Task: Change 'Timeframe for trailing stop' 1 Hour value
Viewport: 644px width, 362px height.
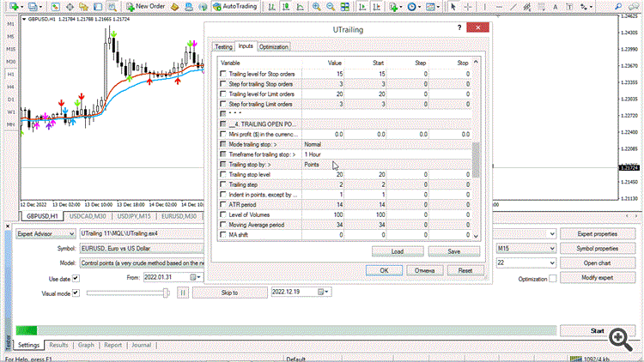Action: pos(387,154)
